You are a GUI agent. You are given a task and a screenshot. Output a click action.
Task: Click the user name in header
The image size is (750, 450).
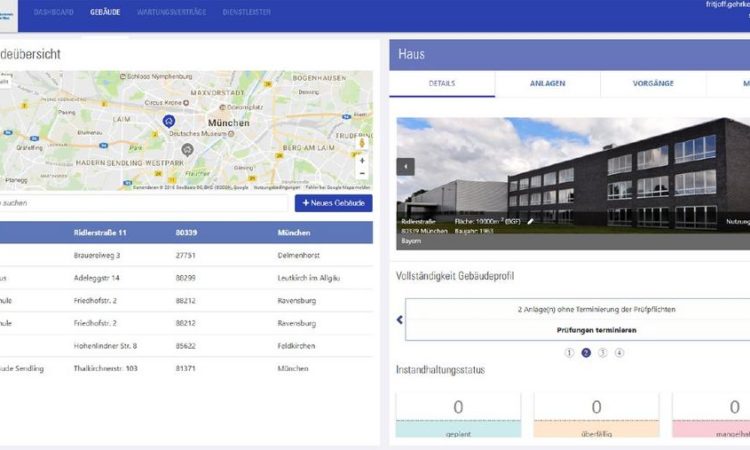click(x=728, y=4)
